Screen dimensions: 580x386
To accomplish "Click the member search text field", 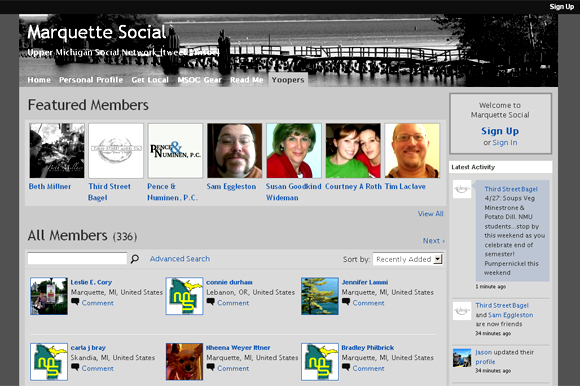I will tap(77, 258).
